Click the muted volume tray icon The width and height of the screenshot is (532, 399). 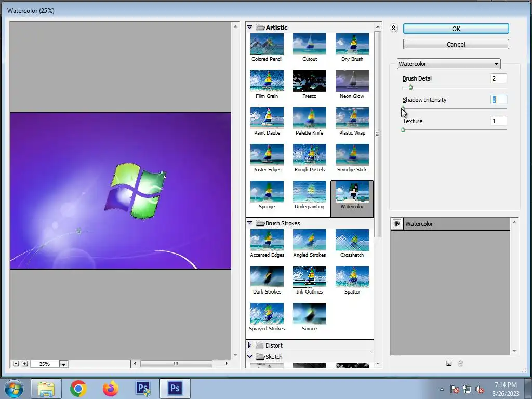click(x=480, y=390)
